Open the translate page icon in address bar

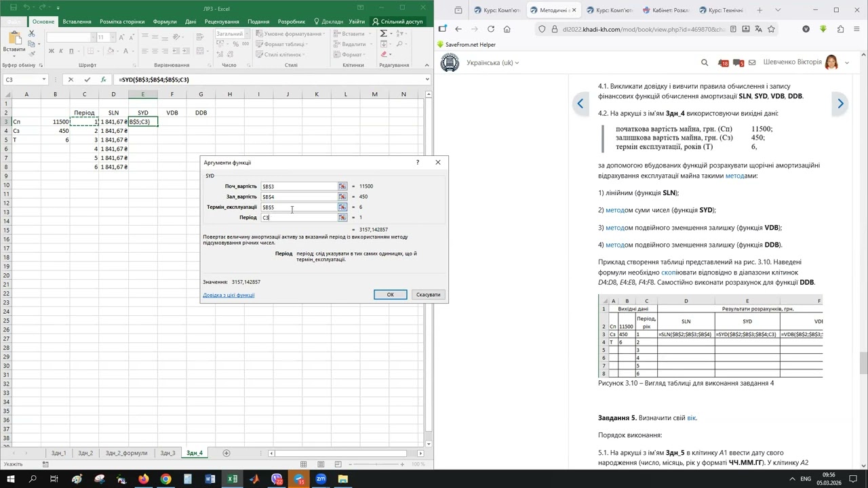pos(758,29)
